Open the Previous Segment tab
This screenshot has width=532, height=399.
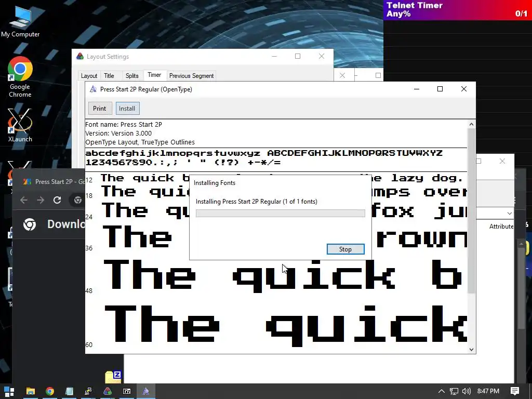point(191,76)
